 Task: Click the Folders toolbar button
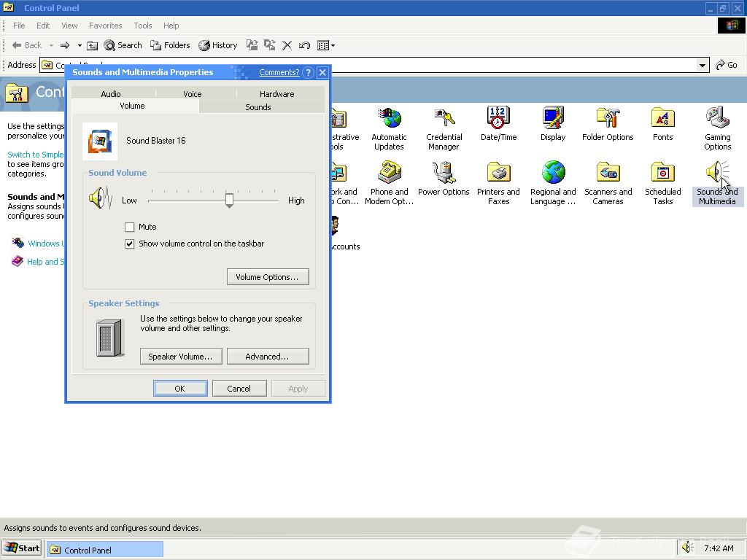(170, 45)
